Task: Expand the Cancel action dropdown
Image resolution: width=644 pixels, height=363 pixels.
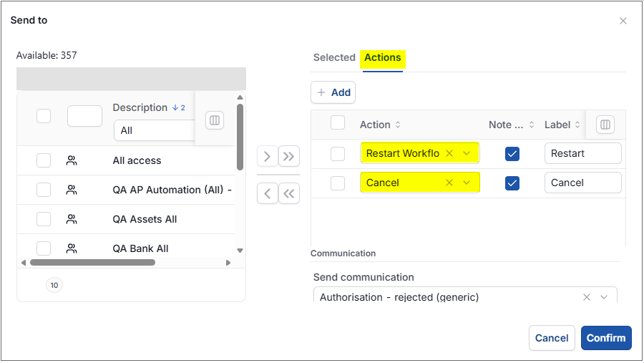Action: (x=467, y=183)
